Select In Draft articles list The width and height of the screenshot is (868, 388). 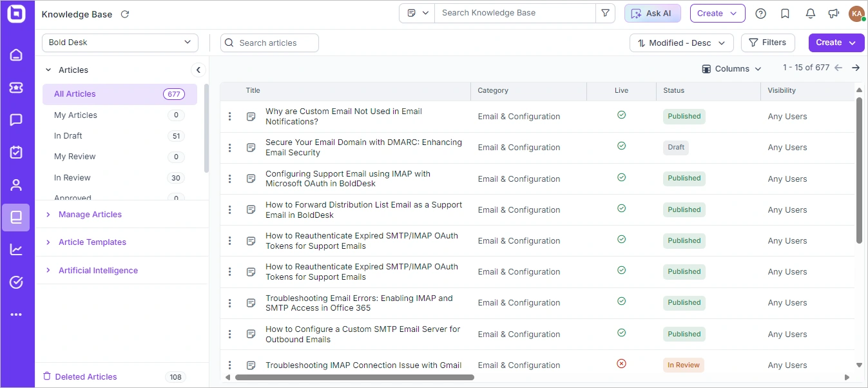68,136
